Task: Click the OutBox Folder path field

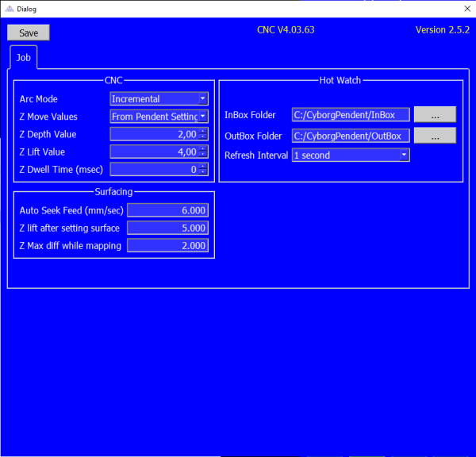Action: coord(351,136)
